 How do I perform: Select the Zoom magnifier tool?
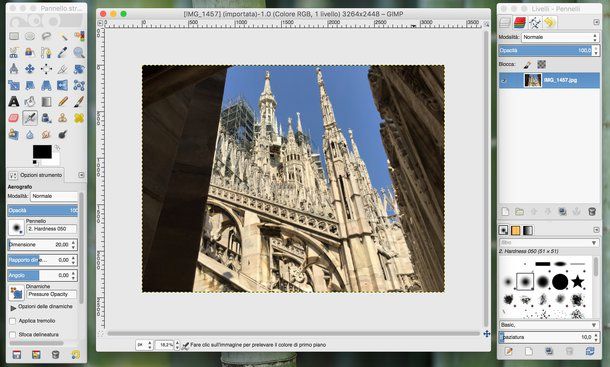[79, 53]
